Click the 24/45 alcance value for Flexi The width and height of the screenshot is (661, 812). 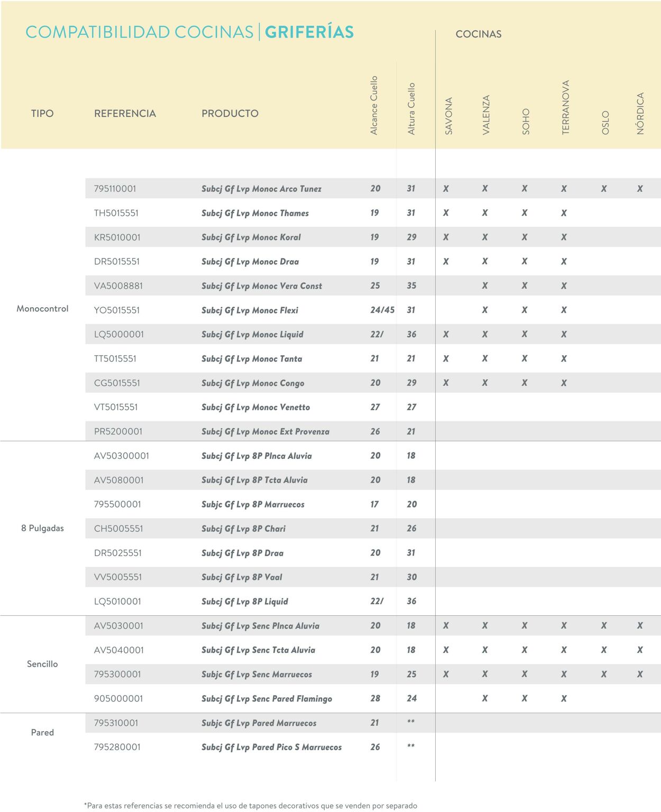(382, 310)
